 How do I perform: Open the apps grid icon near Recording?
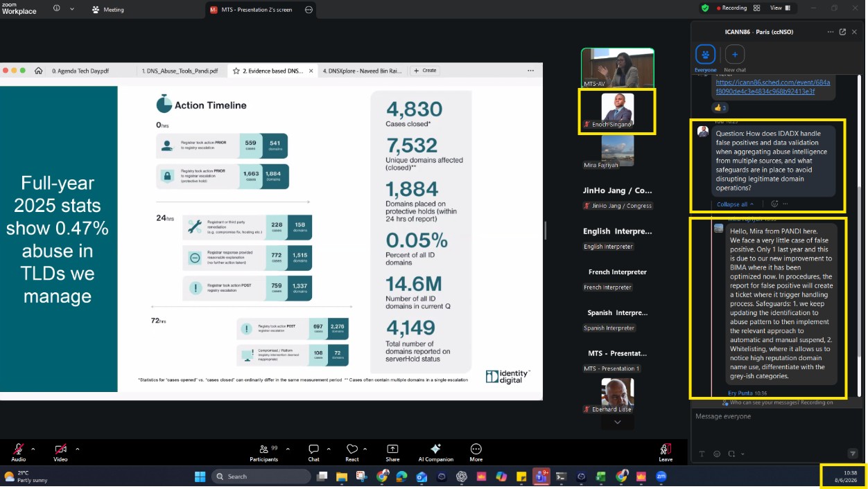(757, 8)
